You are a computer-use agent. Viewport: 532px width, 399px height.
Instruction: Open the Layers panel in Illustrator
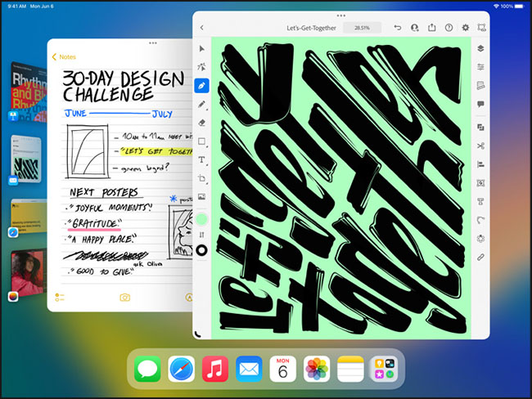480,48
